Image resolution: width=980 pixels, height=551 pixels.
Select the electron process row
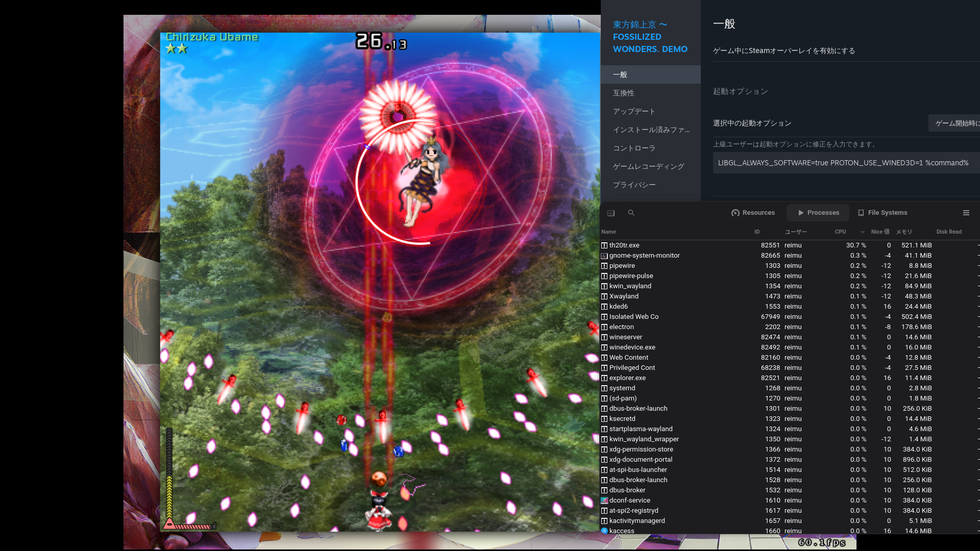(x=790, y=327)
